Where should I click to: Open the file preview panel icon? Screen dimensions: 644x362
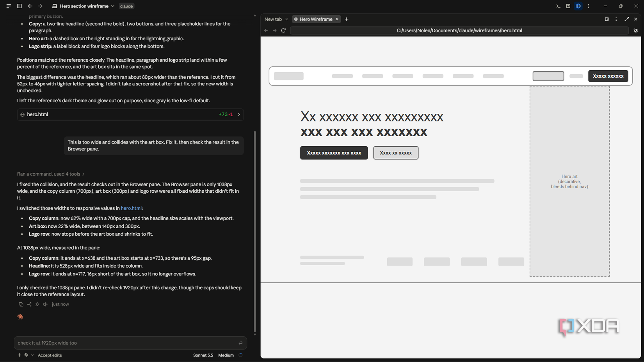568,6
